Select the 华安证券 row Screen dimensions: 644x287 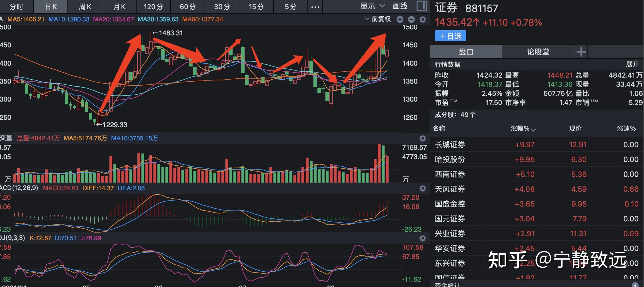coord(537,248)
